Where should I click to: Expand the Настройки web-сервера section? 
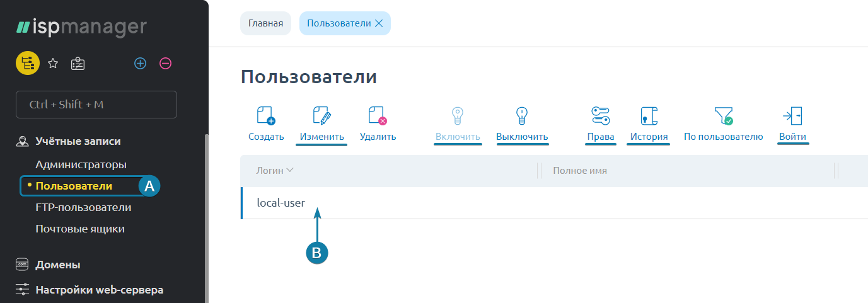coord(100,290)
